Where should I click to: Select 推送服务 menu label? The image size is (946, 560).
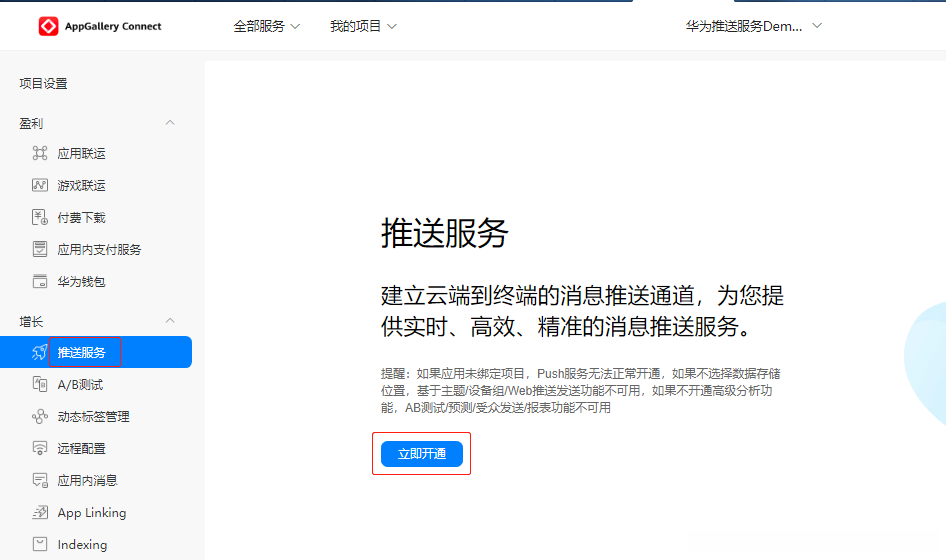(x=81, y=352)
